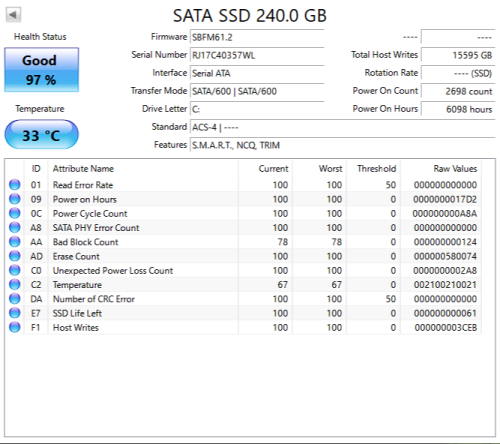Click the Threshold column header
Screen dimensions: 500x444
(x=374, y=169)
